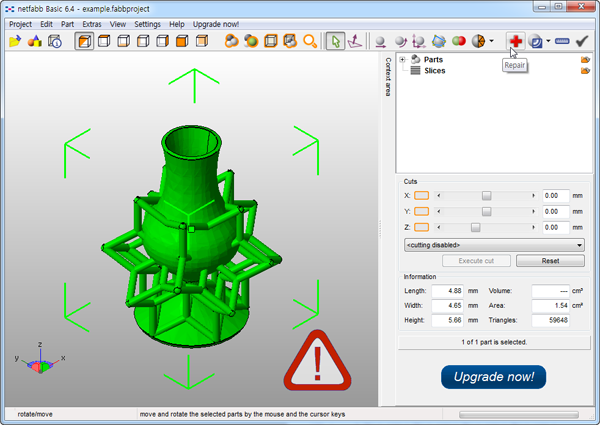Open the free cut dropdown arrow
This screenshot has width=600, height=425.
click(492, 41)
